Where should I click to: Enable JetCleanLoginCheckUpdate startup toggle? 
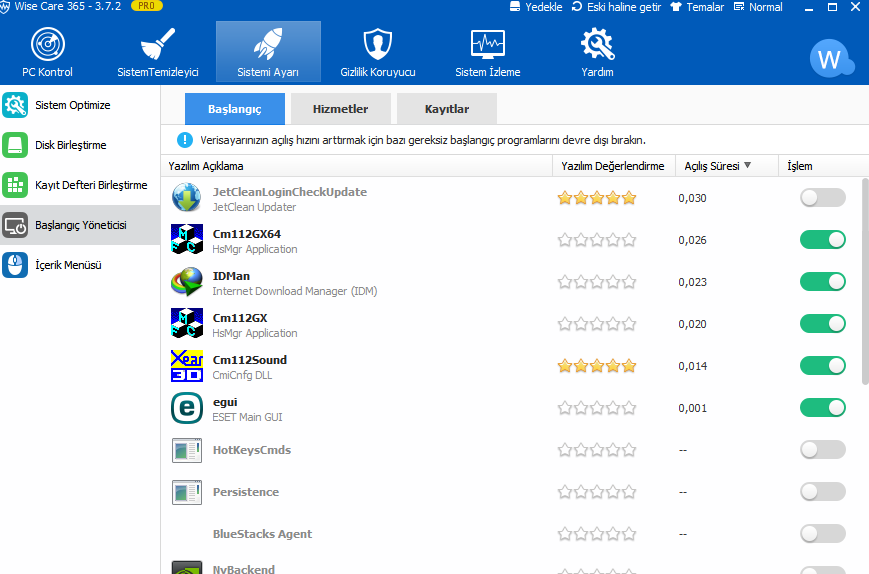click(x=822, y=198)
